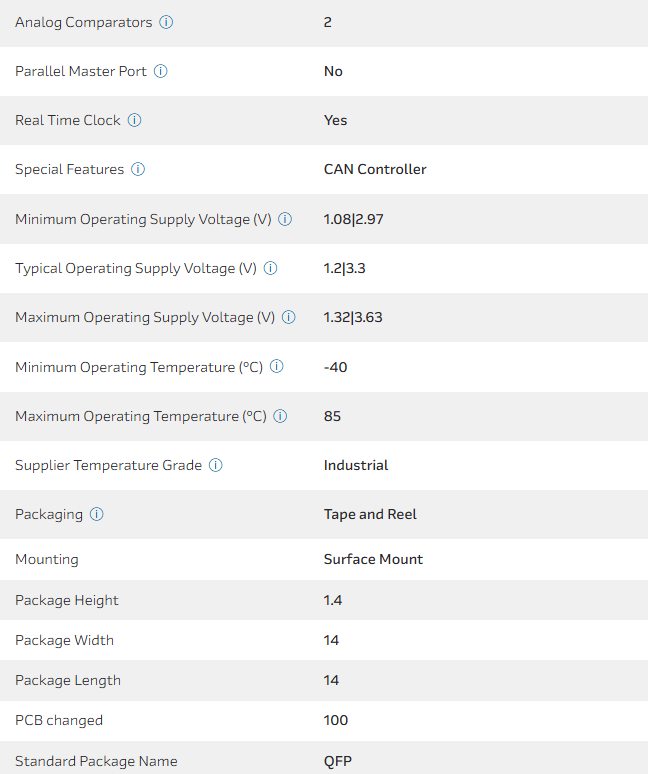648x774 pixels.
Task: Open Typical Operating Supply Voltage info icon
Action: point(270,268)
